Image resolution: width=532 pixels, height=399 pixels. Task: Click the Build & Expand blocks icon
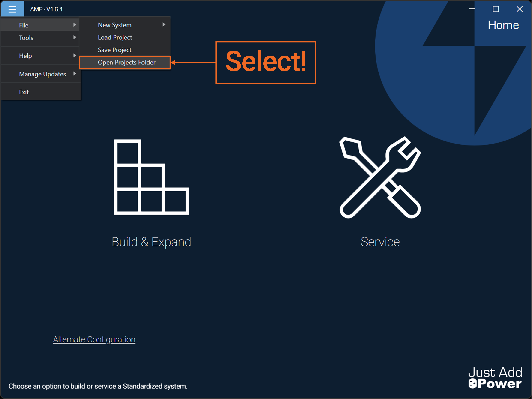click(151, 177)
